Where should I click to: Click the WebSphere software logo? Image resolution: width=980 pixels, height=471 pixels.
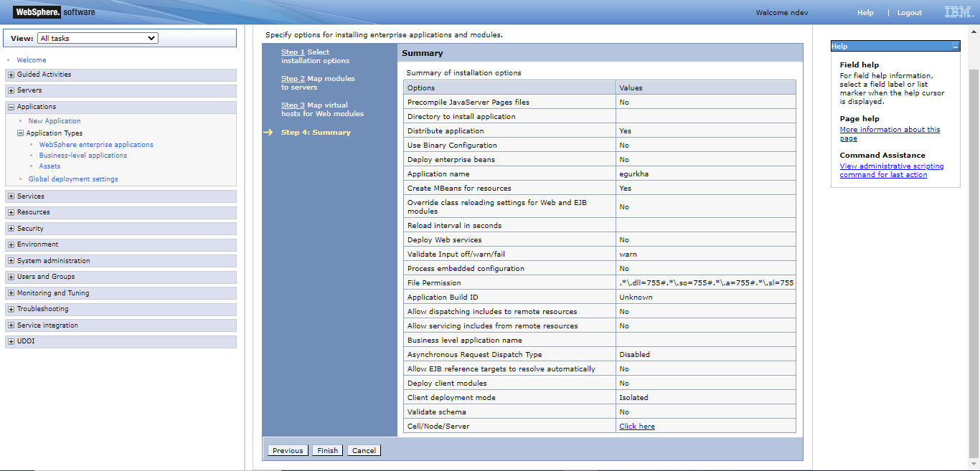[x=55, y=12]
